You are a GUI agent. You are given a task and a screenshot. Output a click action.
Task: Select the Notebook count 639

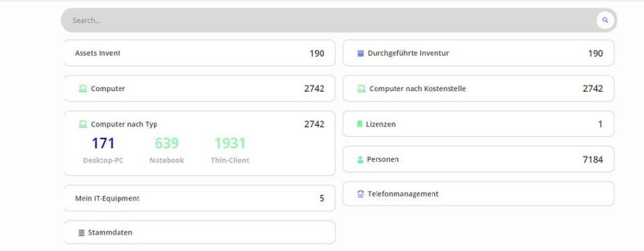point(167,144)
